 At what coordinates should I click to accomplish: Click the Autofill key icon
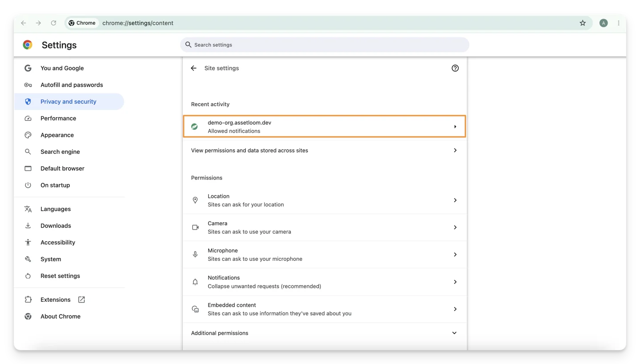28,85
